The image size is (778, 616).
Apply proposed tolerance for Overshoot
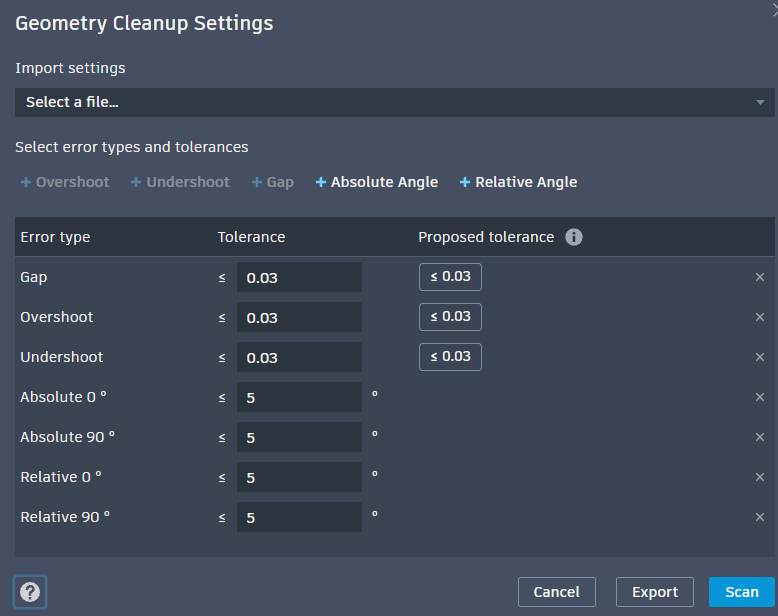coord(450,317)
